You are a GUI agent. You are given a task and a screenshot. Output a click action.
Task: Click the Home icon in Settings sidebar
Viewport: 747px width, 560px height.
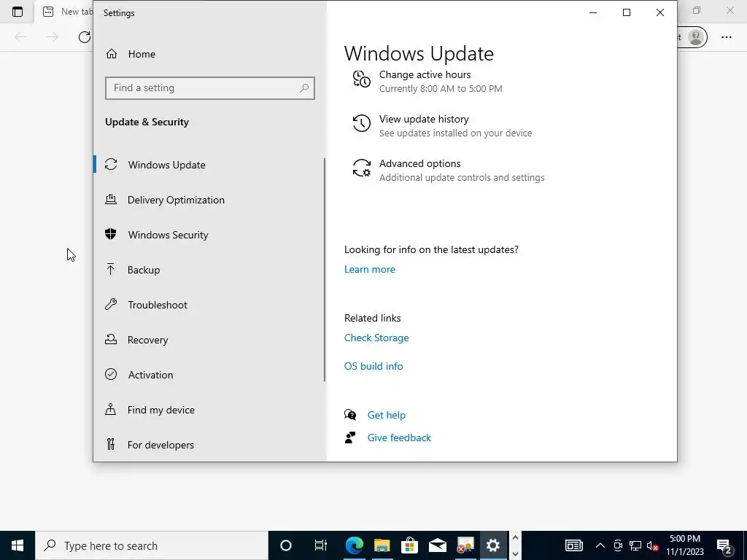point(112,54)
